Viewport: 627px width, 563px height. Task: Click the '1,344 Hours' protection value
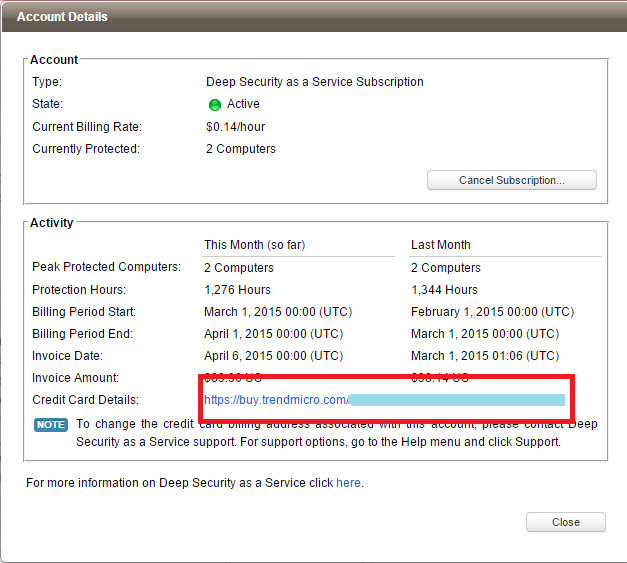click(x=444, y=289)
